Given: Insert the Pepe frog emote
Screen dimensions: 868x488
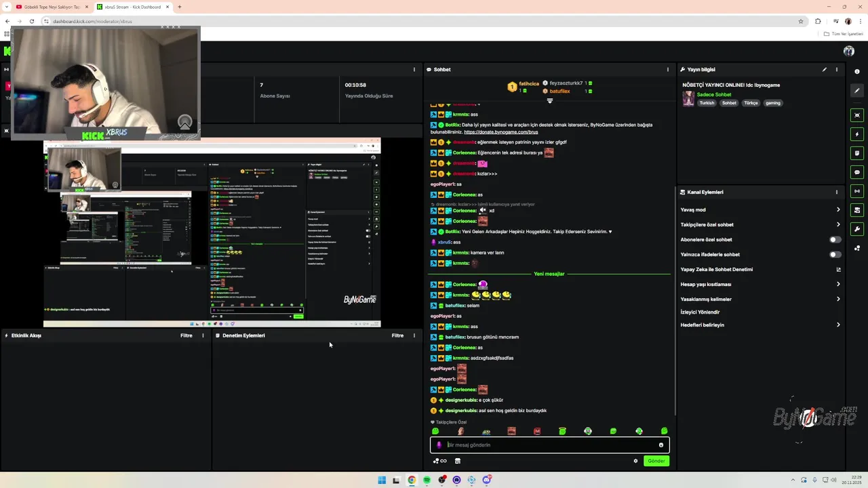Looking at the screenshot, I should [x=486, y=431].
